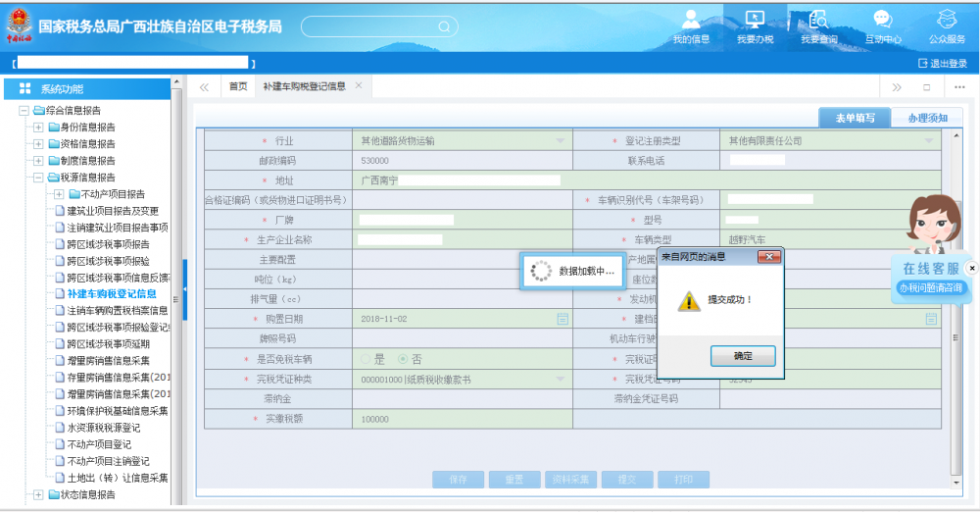
Task: Open calendar picker for 购置日期
Action: click(x=563, y=319)
